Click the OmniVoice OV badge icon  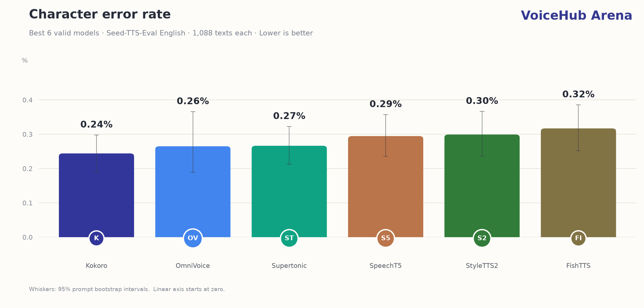point(193,238)
